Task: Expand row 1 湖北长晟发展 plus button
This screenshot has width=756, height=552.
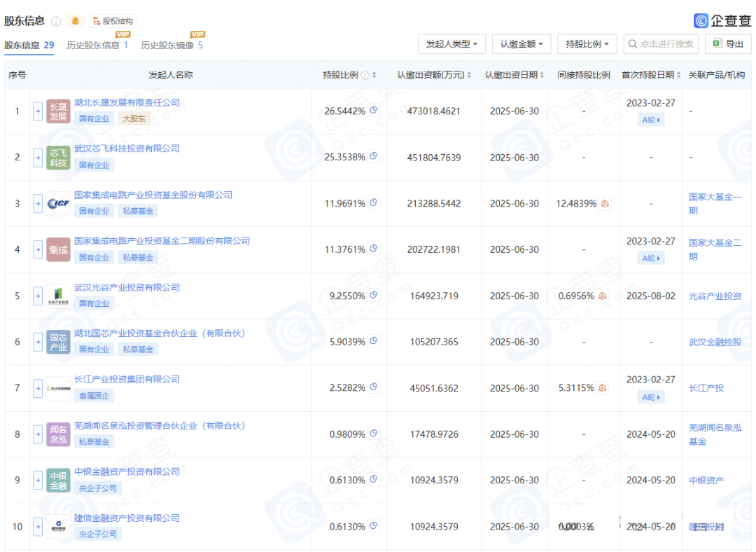Action: [38, 111]
